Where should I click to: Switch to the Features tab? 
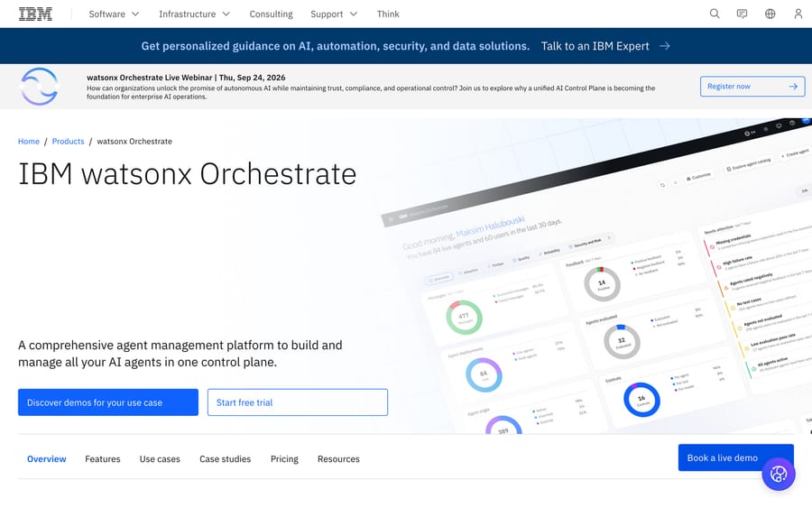pos(103,458)
